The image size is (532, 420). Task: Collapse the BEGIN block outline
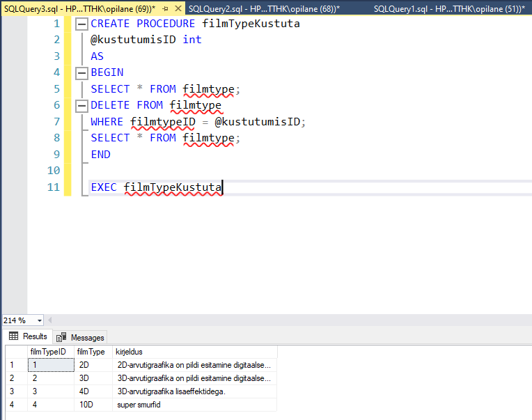point(81,72)
